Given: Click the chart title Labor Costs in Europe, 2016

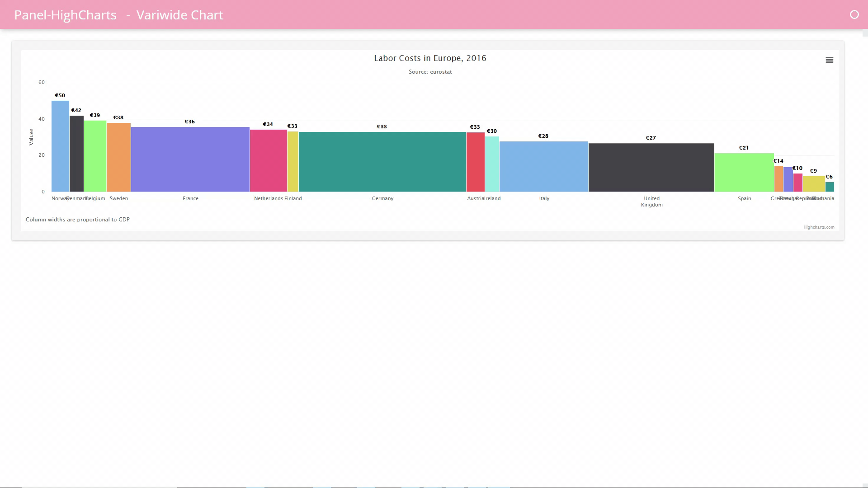Looking at the screenshot, I should click(x=430, y=58).
